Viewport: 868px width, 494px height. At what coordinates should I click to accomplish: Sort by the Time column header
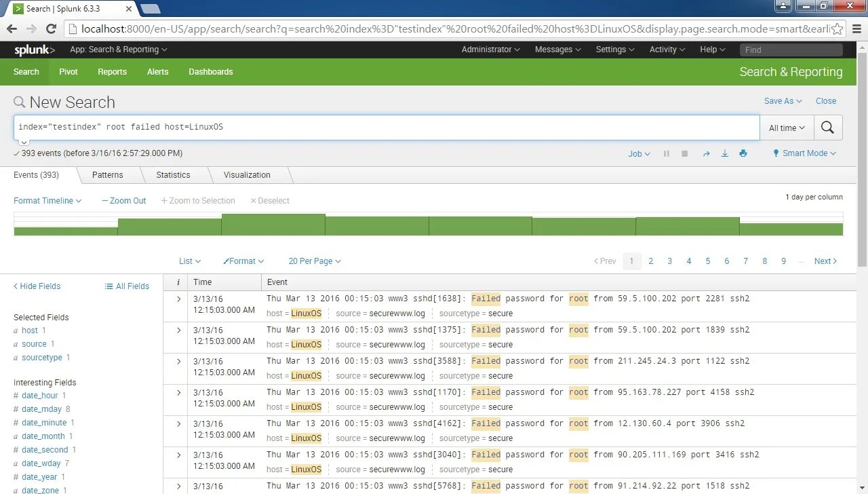(203, 282)
